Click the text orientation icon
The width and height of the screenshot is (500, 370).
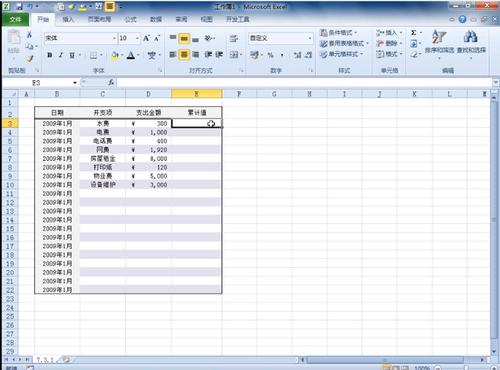[x=208, y=38]
